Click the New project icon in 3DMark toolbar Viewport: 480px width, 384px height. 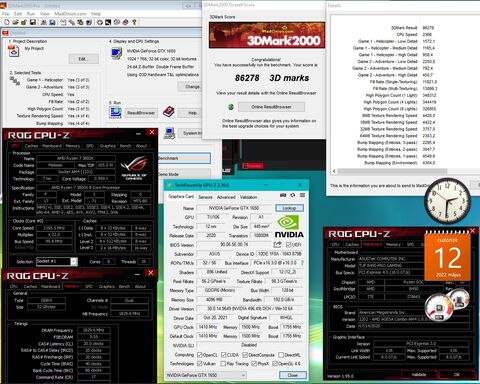7,22
